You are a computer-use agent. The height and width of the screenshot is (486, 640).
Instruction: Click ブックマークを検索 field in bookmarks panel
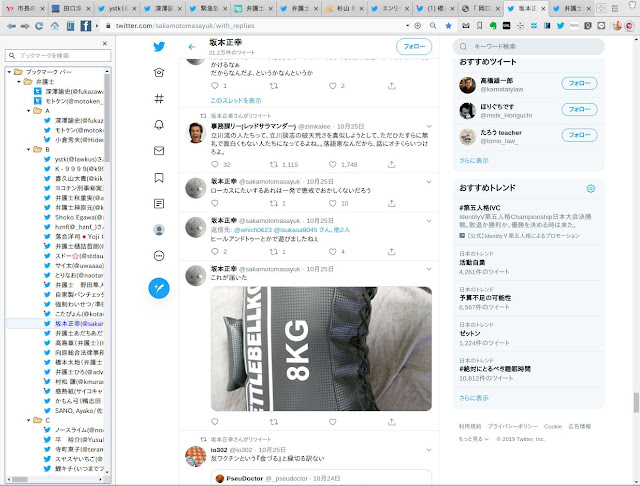click(x=58, y=55)
